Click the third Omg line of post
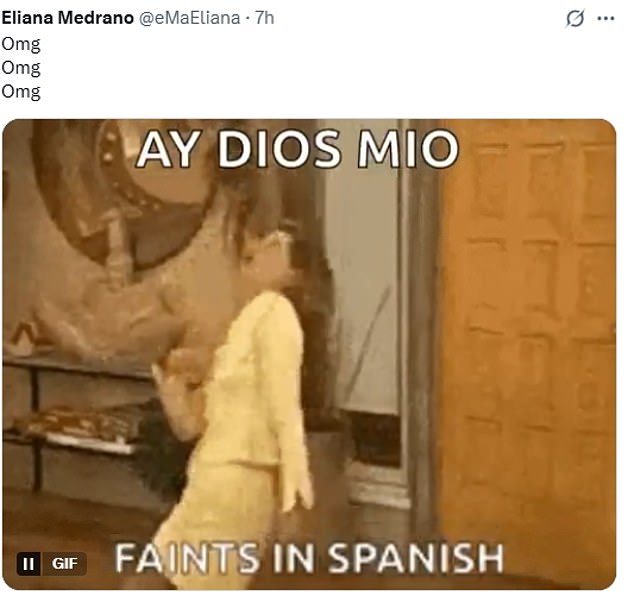634x596 pixels. pos(21,91)
